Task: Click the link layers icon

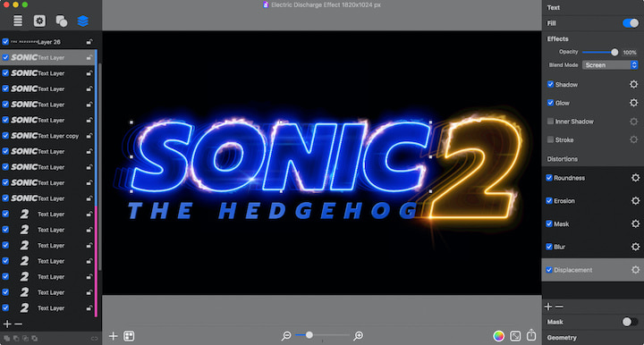Action: click(x=94, y=339)
